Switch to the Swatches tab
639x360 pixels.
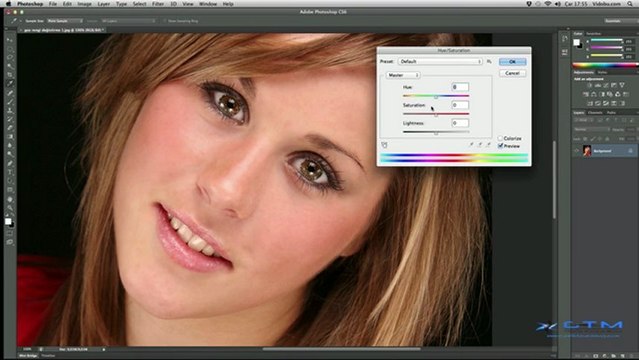[593, 33]
